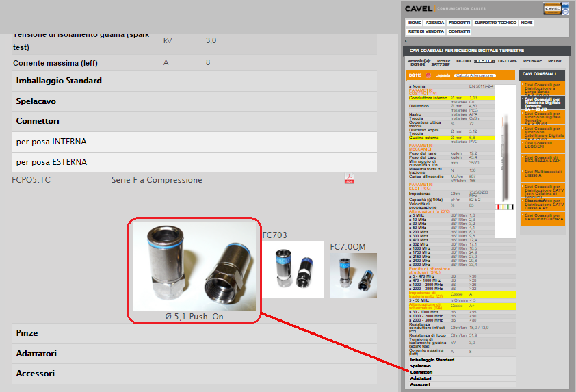The width and height of the screenshot is (576, 392).
Task: Toggle the 'per posa ESTERNA' row
Action: click(x=194, y=162)
